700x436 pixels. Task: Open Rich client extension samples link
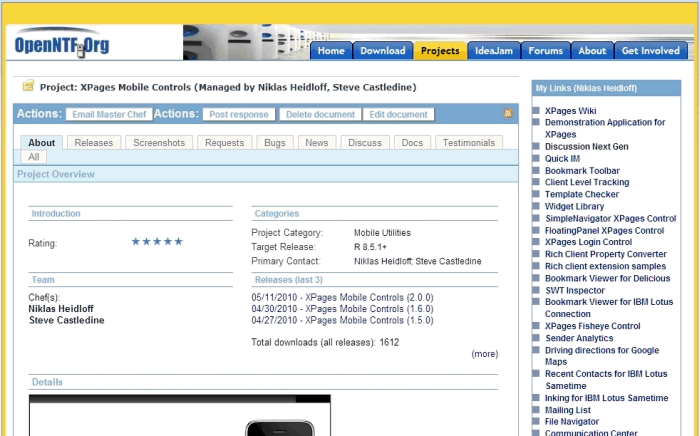tap(605, 266)
